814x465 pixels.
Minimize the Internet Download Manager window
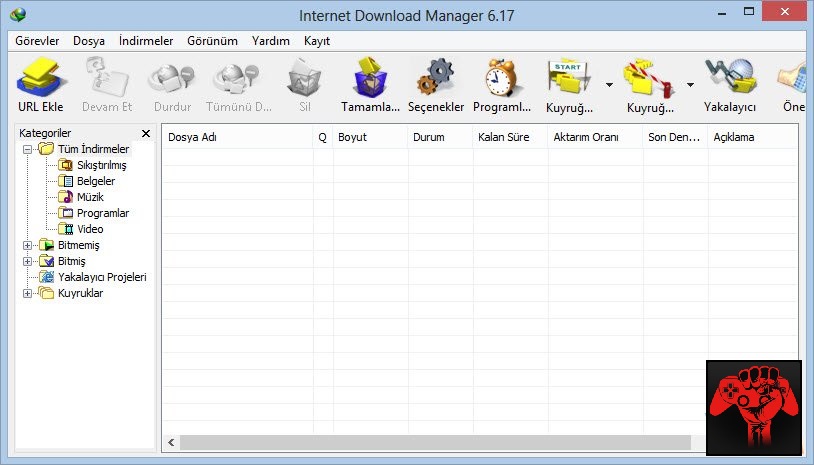[722, 12]
